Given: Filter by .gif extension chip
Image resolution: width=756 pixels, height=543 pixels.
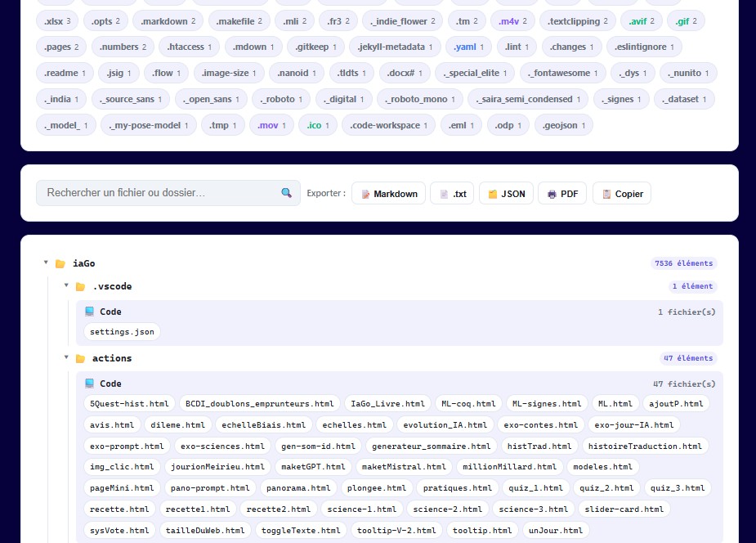Looking at the screenshot, I should coord(686,21).
